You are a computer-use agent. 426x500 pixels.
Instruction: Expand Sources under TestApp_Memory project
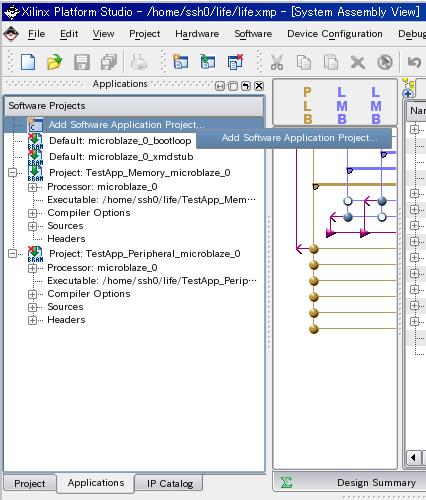point(32,226)
